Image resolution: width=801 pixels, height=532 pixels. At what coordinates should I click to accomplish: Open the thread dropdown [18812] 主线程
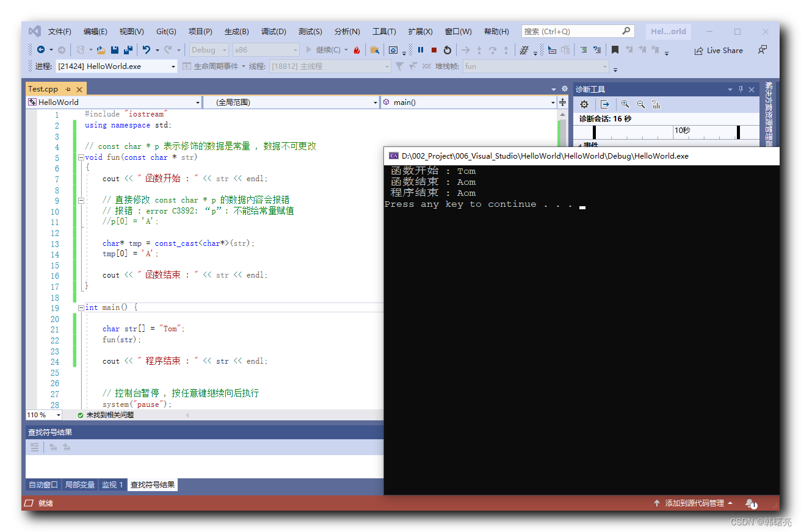330,66
